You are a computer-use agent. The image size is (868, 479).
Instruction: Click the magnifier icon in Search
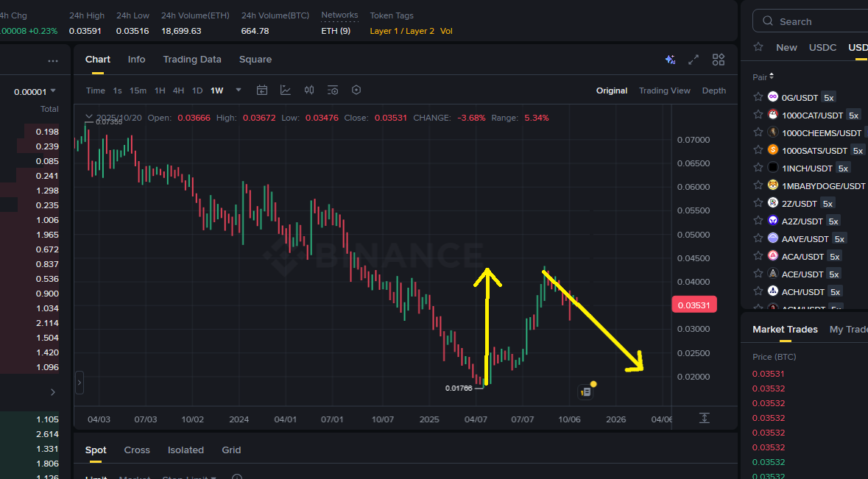pos(767,21)
